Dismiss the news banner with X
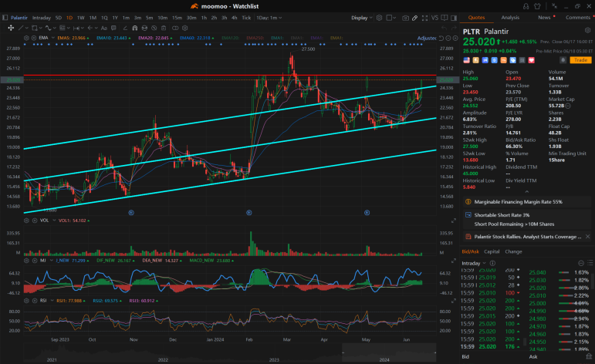This screenshot has width=595, height=364. click(x=587, y=237)
